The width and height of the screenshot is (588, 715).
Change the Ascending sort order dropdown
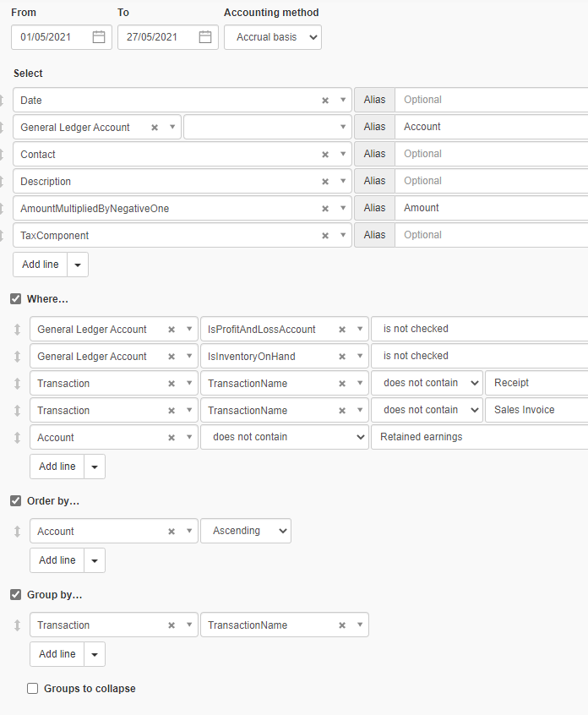(246, 531)
